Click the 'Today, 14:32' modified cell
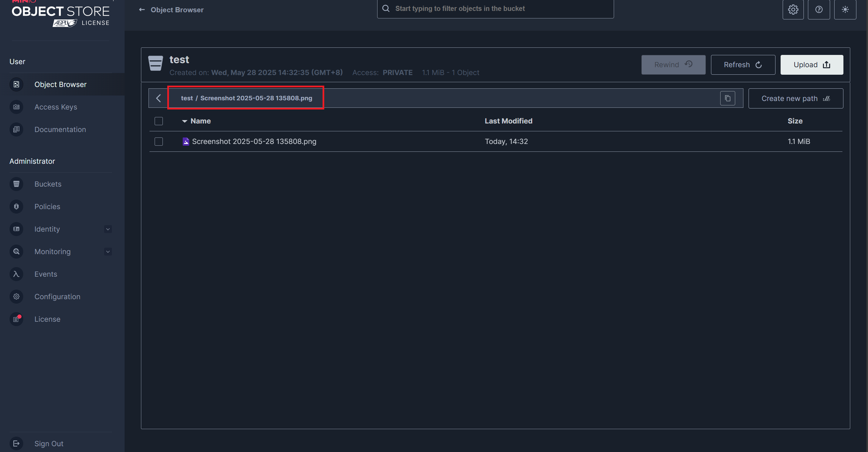The width and height of the screenshot is (868, 452). 506,141
